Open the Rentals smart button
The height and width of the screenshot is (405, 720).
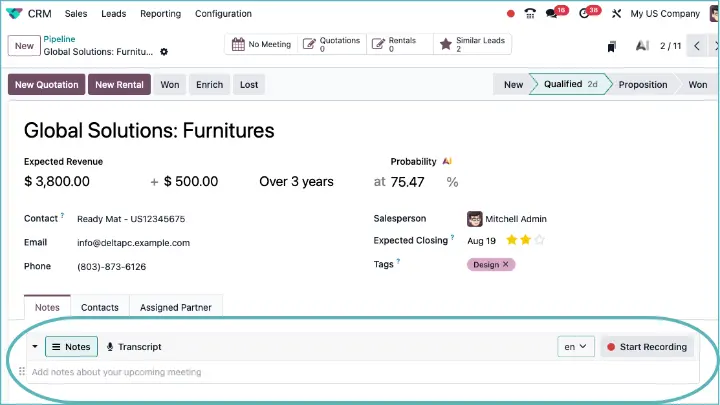point(399,44)
